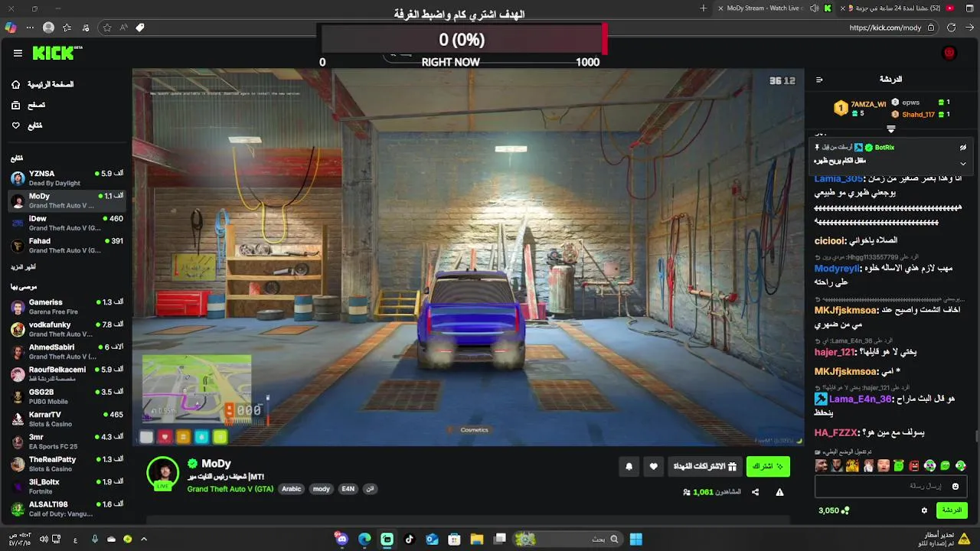Open the browser profile avatar
Image resolution: width=980 pixels, height=551 pixels.
pyautogui.click(x=49, y=28)
